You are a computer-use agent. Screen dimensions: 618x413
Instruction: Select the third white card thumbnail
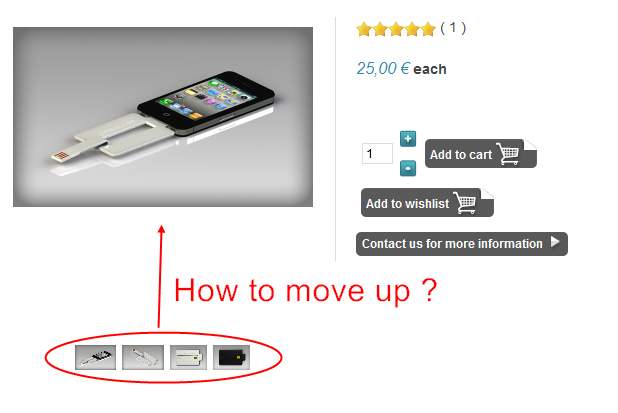pos(188,357)
